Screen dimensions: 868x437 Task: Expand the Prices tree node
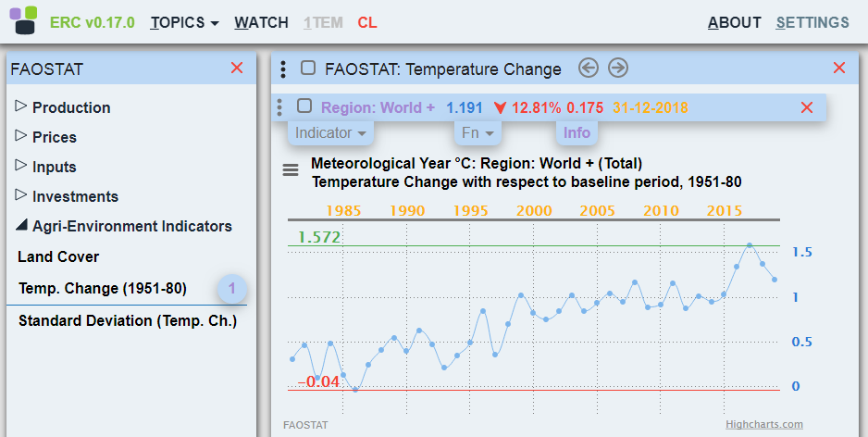pyautogui.click(x=21, y=136)
